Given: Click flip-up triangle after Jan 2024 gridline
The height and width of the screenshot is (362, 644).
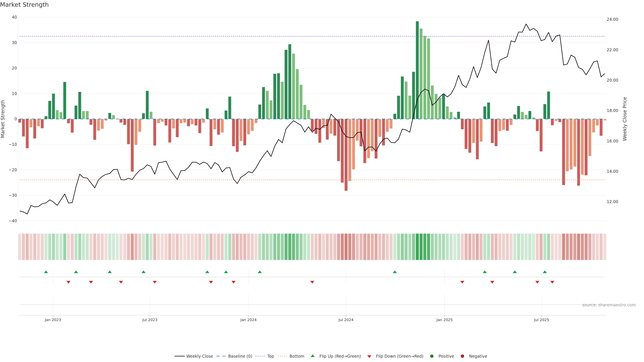Looking at the screenshot, I should click(x=260, y=272).
